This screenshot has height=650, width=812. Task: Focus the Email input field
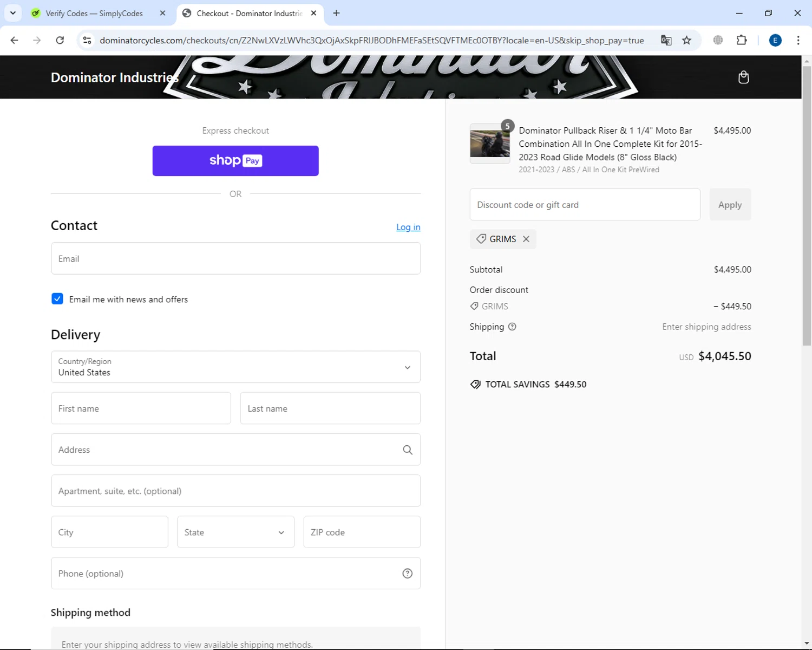[x=235, y=258]
